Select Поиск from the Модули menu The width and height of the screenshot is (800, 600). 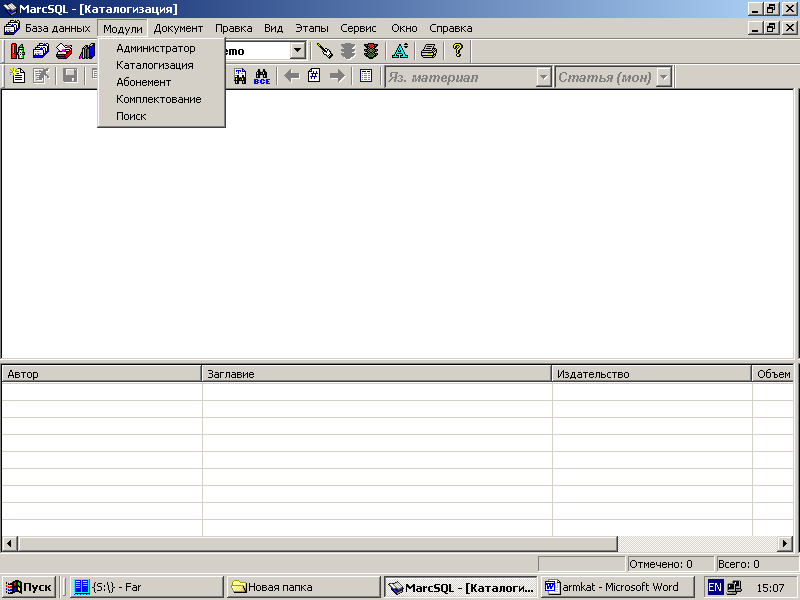coord(161,116)
